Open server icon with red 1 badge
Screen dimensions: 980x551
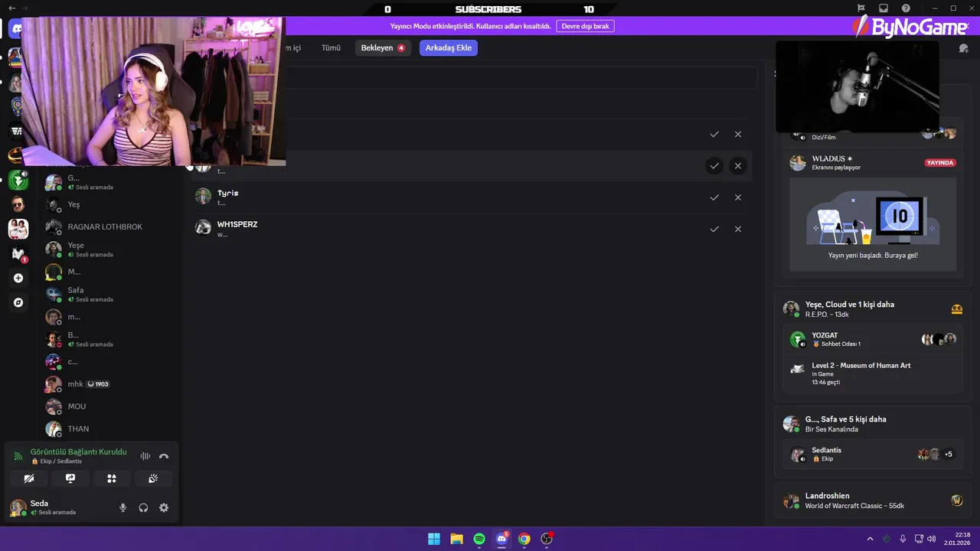point(18,253)
